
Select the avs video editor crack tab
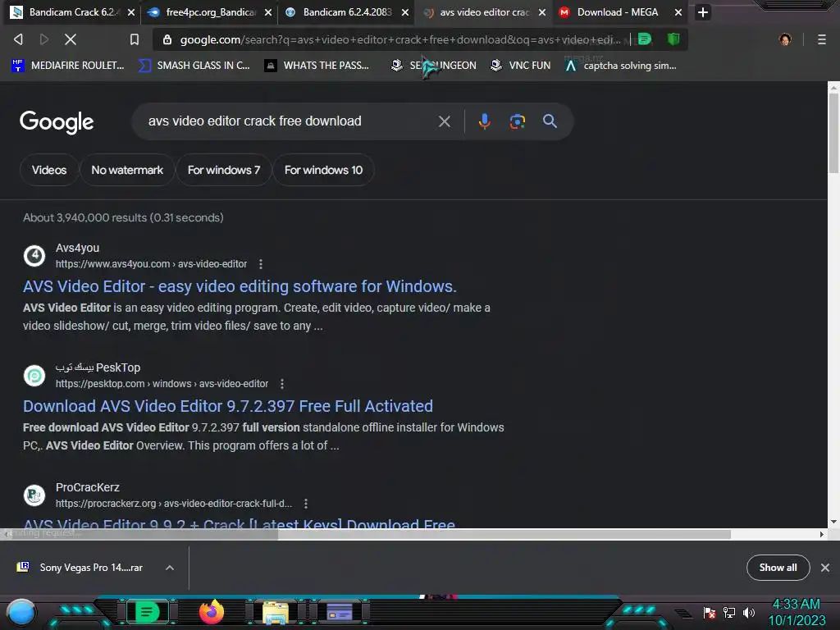click(x=484, y=11)
